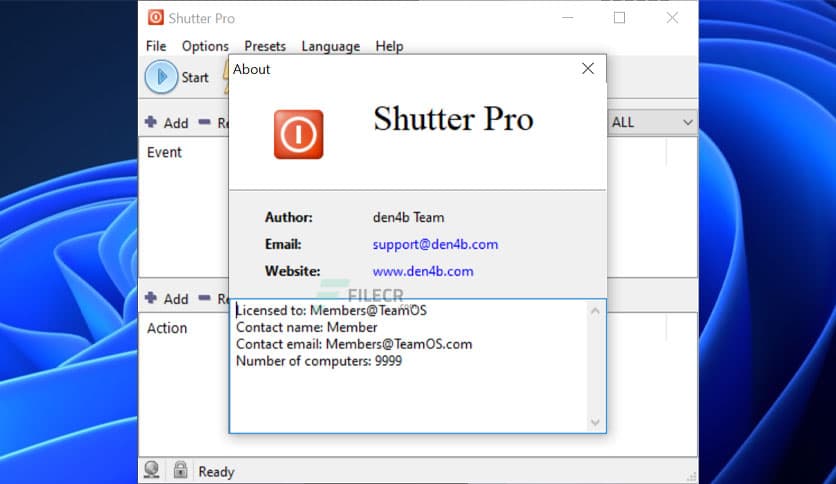
Task: Click the Start play icon in toolbar
Action: (x=161, y=77)
